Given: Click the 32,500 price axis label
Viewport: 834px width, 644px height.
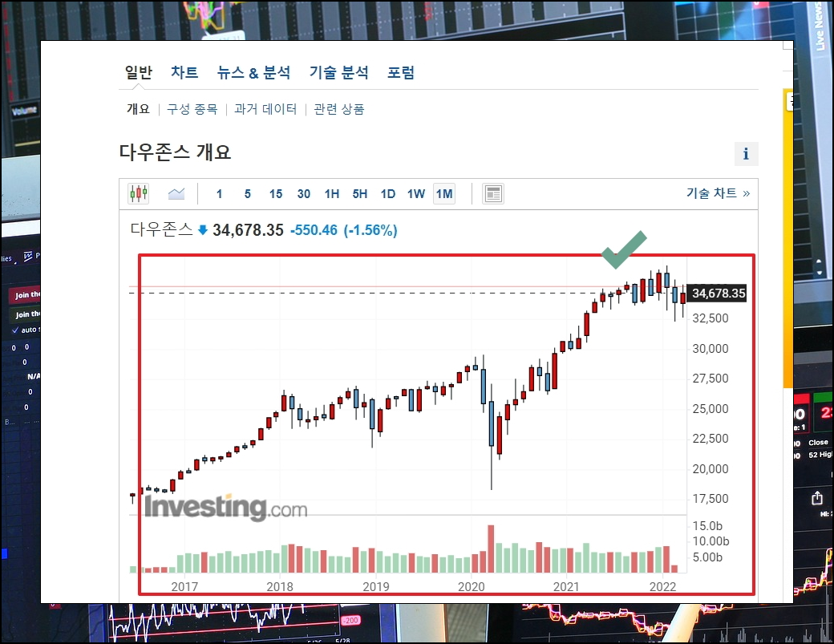Looking at the screenshot, I should pyautogui.click(x=710, y=318).
